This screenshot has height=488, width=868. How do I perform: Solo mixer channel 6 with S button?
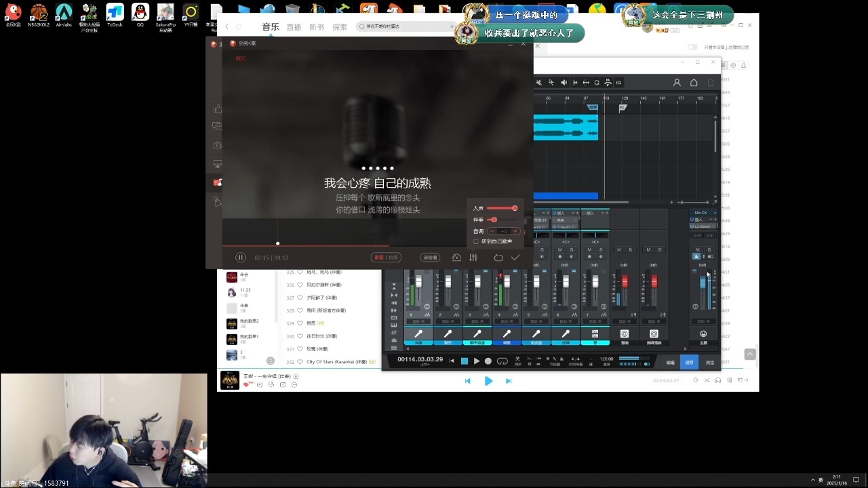571,249
